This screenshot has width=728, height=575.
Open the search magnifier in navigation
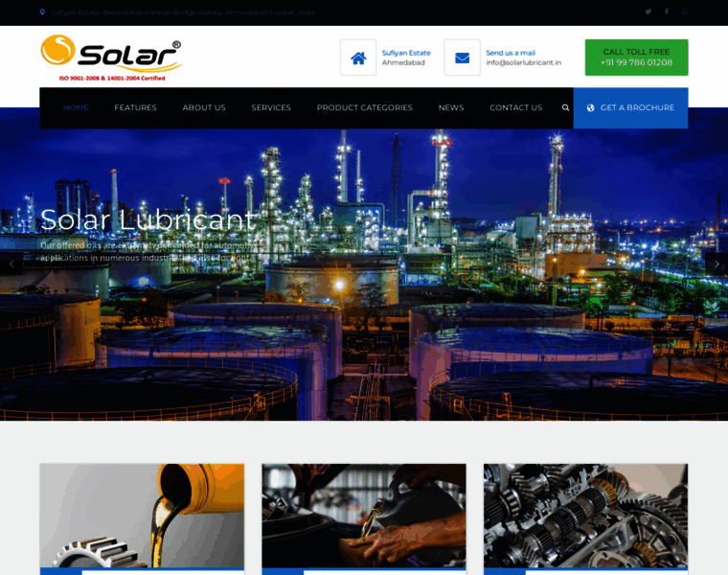tap(565, 107)
